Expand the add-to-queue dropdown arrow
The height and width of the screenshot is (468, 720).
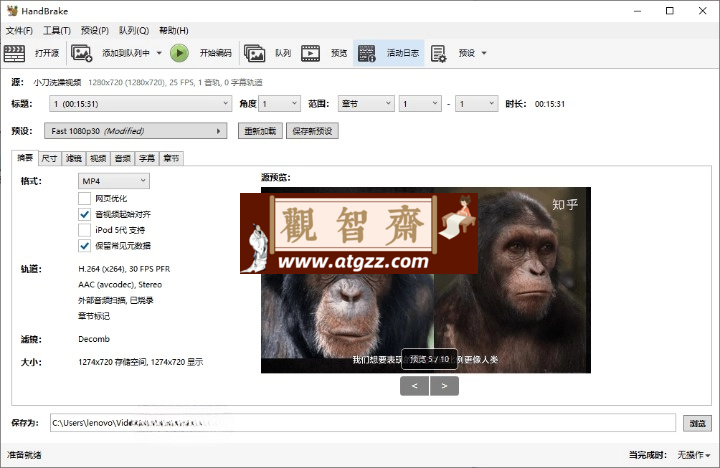pyautogui.click(x=159, y=53)
